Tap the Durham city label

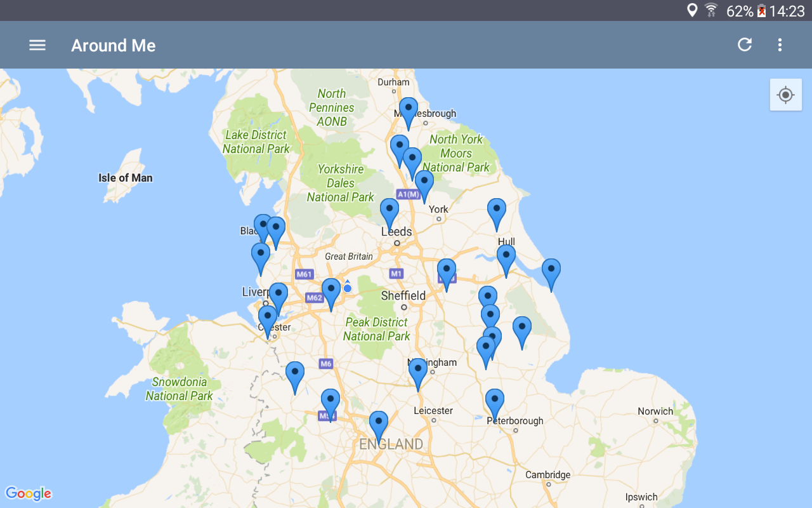[393, 82]
